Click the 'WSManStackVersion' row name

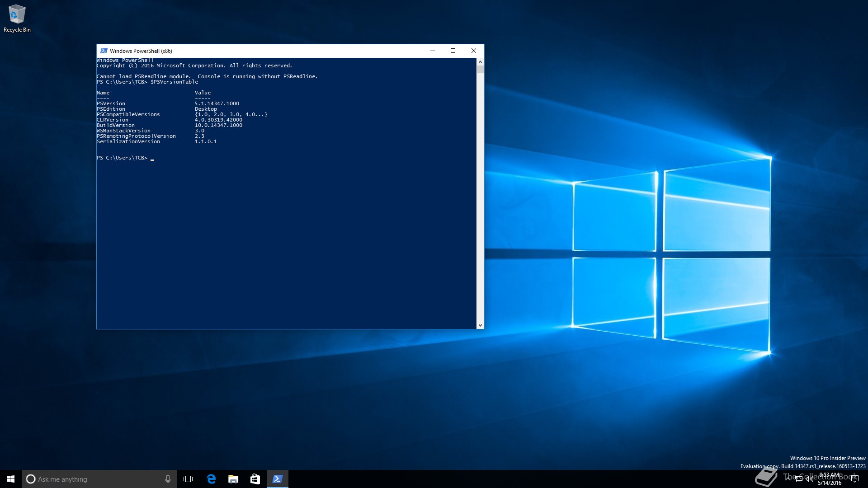(x=123, y=131)
